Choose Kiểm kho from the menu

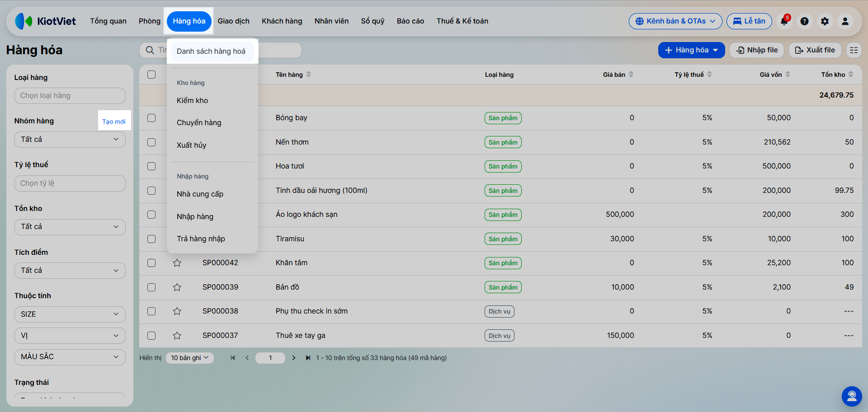193,101
